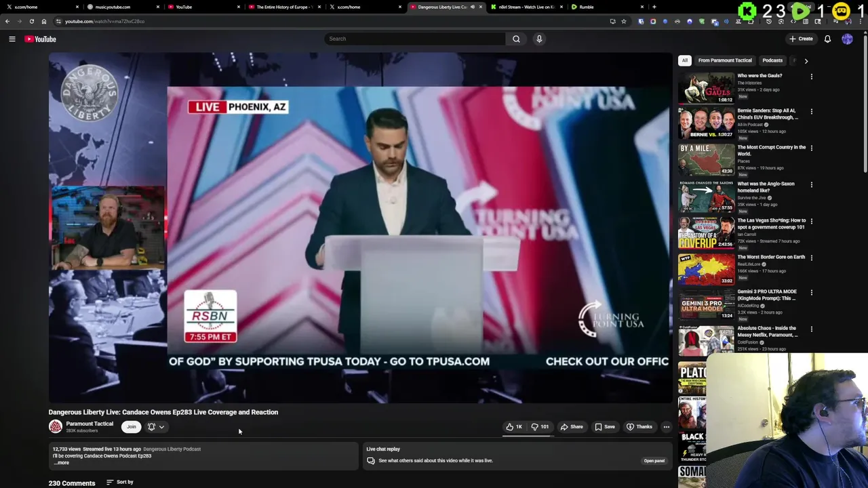Open options for Bernie Sanders video suggestion
This screenshot has width=868, height=488.
(811, 111)
